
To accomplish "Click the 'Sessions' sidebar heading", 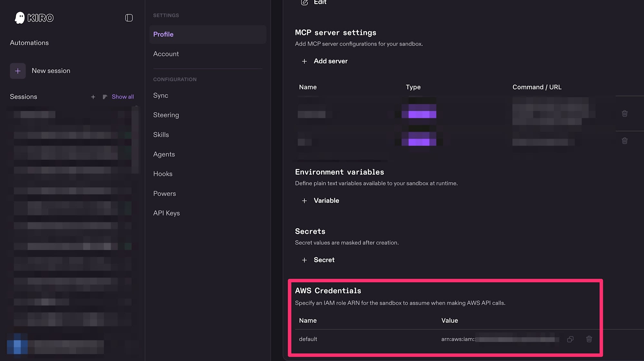I will tap(24, 97).
